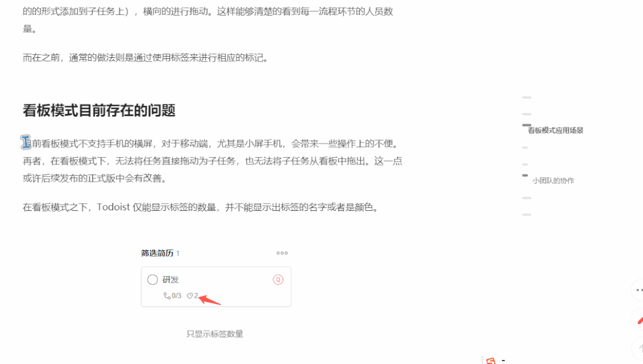Click the Sogou input method icon
This screenshot has height=364, width=643.
click(x=490, y=360)
